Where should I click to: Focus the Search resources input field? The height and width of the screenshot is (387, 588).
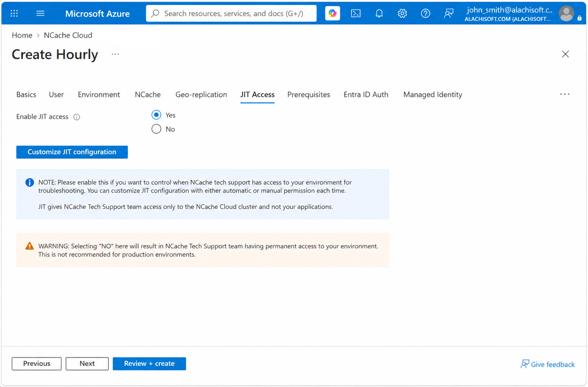pos(231,13)
